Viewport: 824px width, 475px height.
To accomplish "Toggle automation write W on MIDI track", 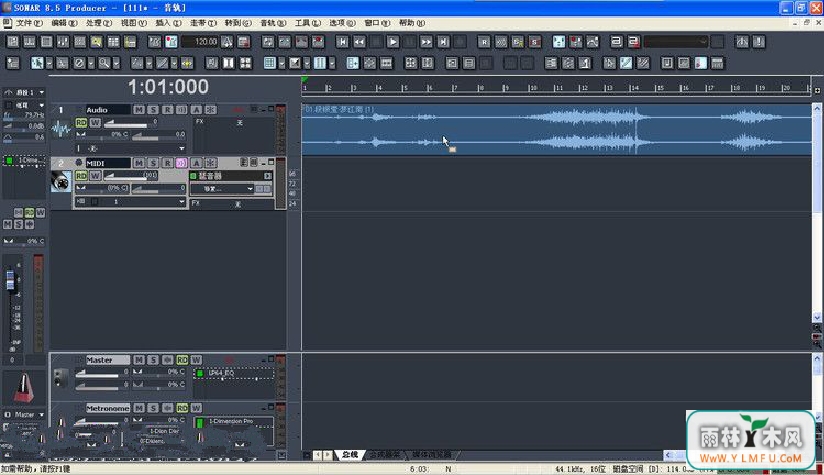I will coord(95,175).
